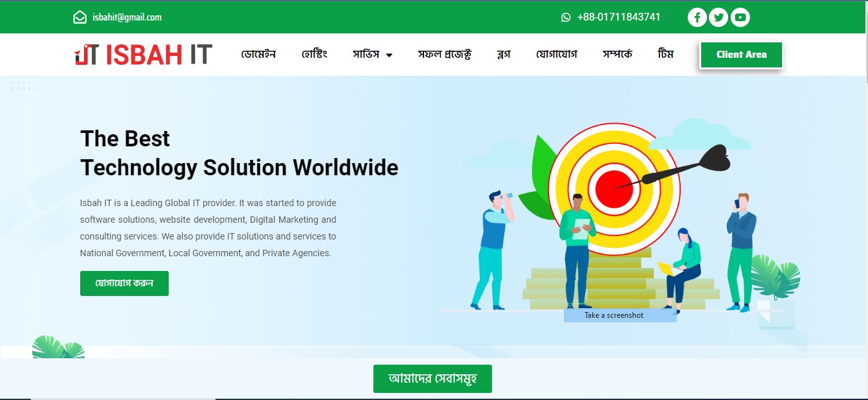Click the WhatsApp icon beside phone number
The height and width of the screenshot is (400, 868).
coord(565,17)
